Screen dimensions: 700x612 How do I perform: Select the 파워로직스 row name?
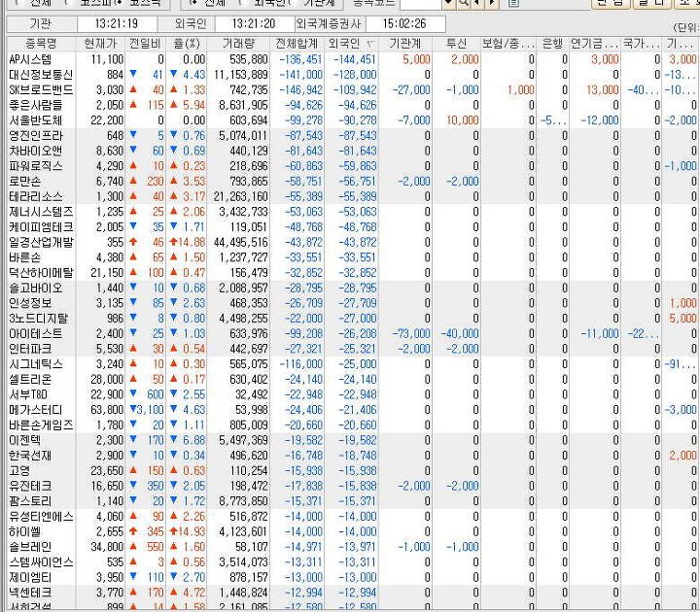pos(36,166)
